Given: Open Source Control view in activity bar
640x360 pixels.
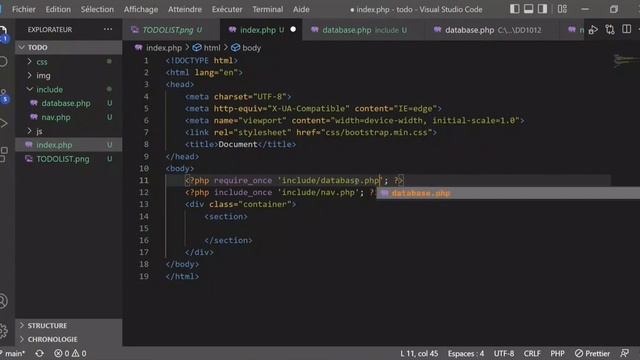Looking at the screenshot, I should [x=4, y=96].
